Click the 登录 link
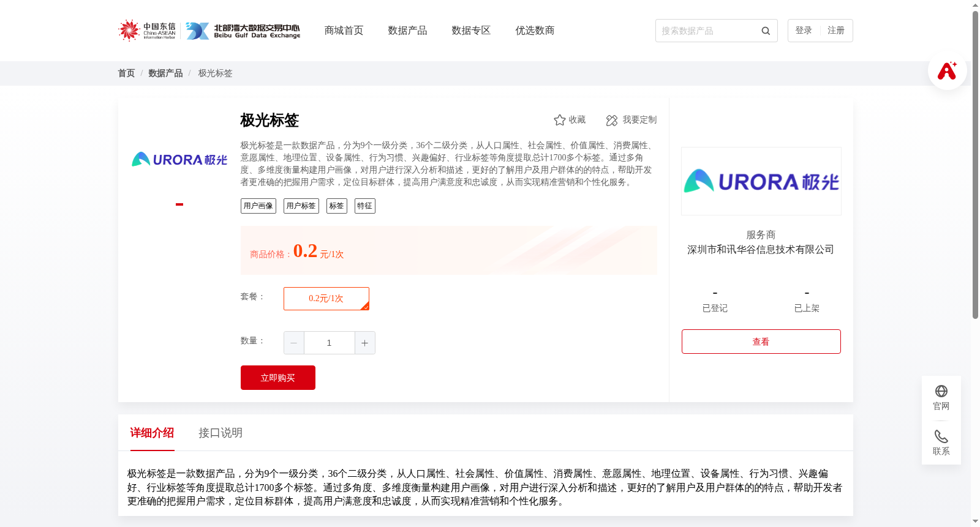 click(x=804, y=31)
